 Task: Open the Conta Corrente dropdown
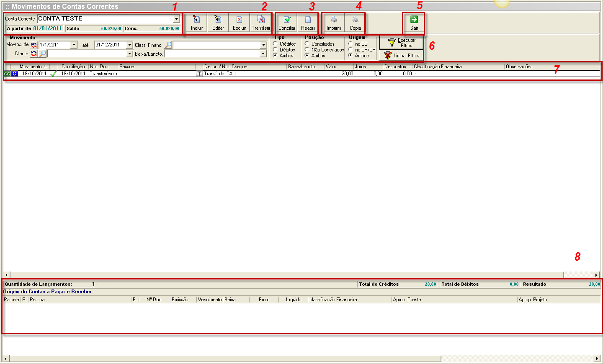176,19
